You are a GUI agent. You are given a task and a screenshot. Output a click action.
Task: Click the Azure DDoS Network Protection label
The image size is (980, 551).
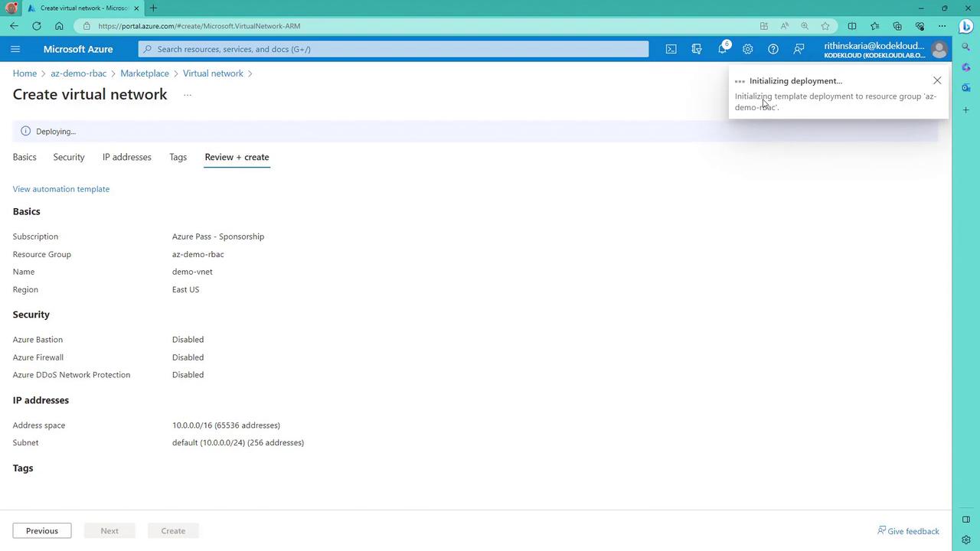tap(71, 375)
